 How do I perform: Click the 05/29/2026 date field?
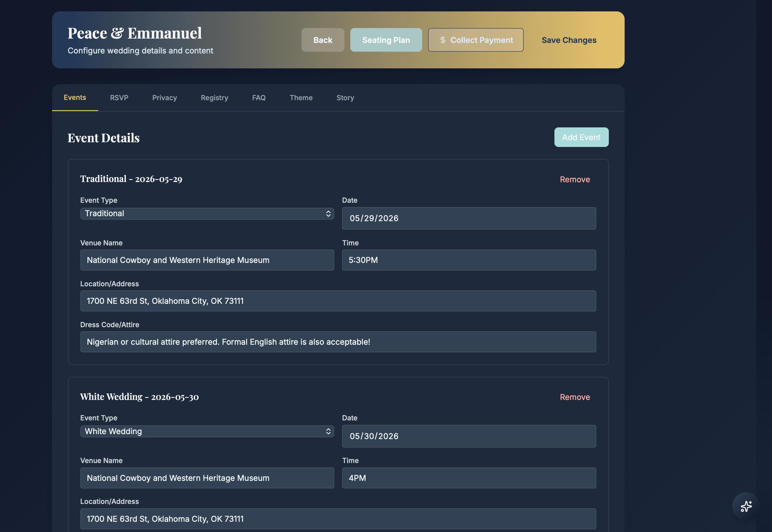pos(468,218)
